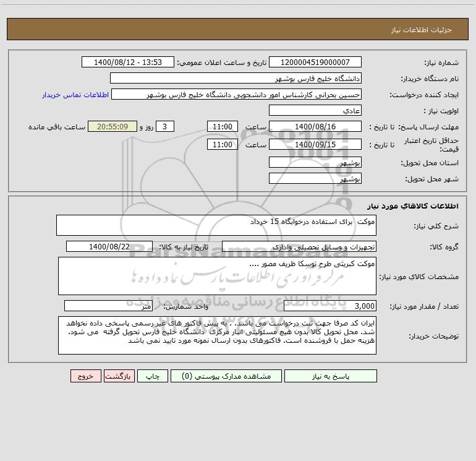Click response deadline date 1400/08/16

[x=315, y=126]
